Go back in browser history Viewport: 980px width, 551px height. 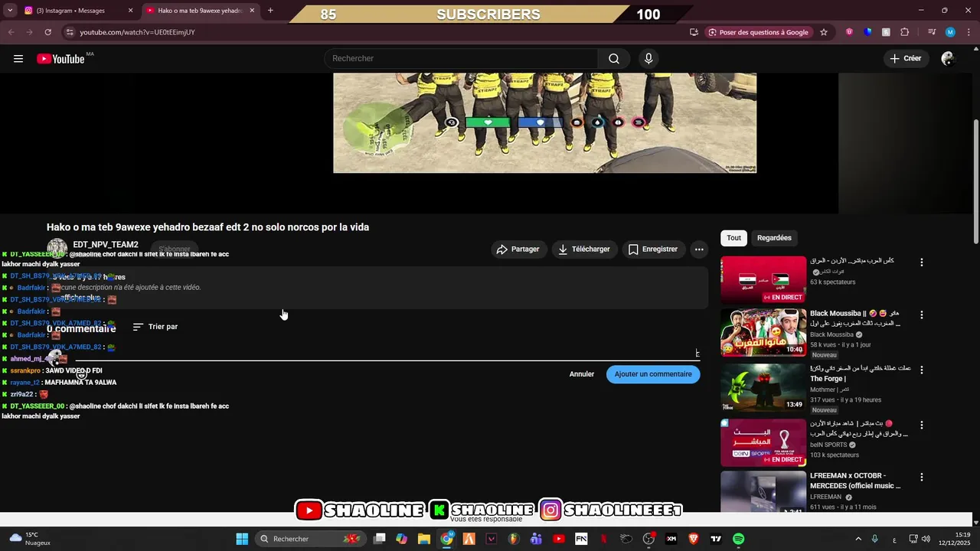point(11,32)
